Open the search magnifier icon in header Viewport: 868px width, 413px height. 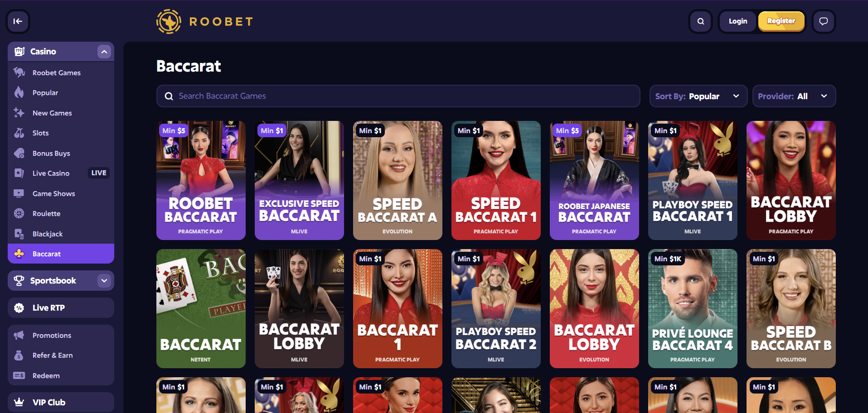pyautogui.click(x=701, y=21)
